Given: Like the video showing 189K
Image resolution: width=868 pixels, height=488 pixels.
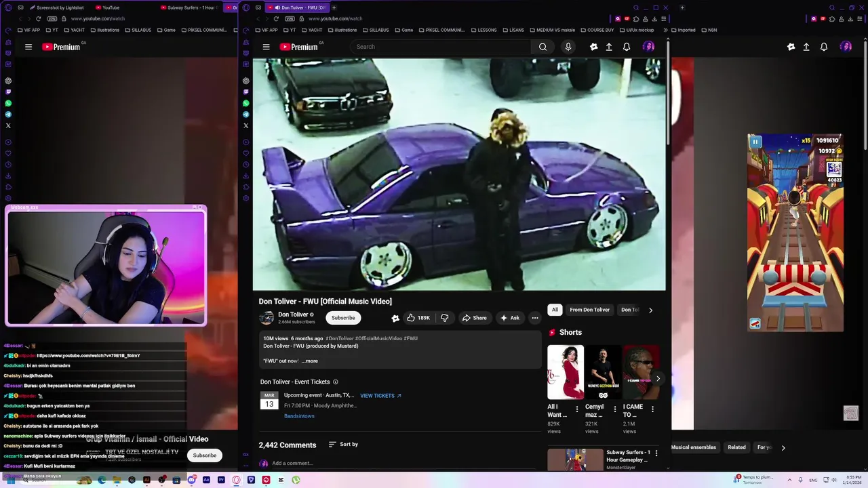Looking at the screenshot, I should [418, 318].
